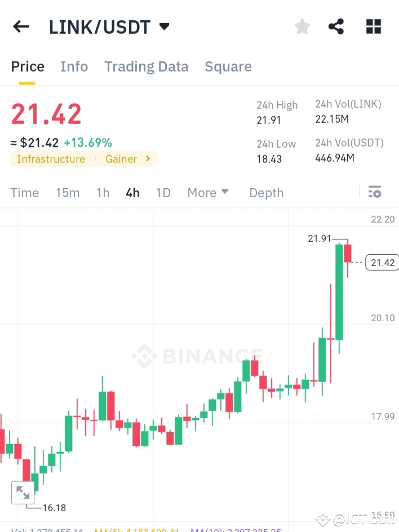This screenshot has height=532, width=399.
Task: Select the 15m chart interval
Action: click(68, 192)
